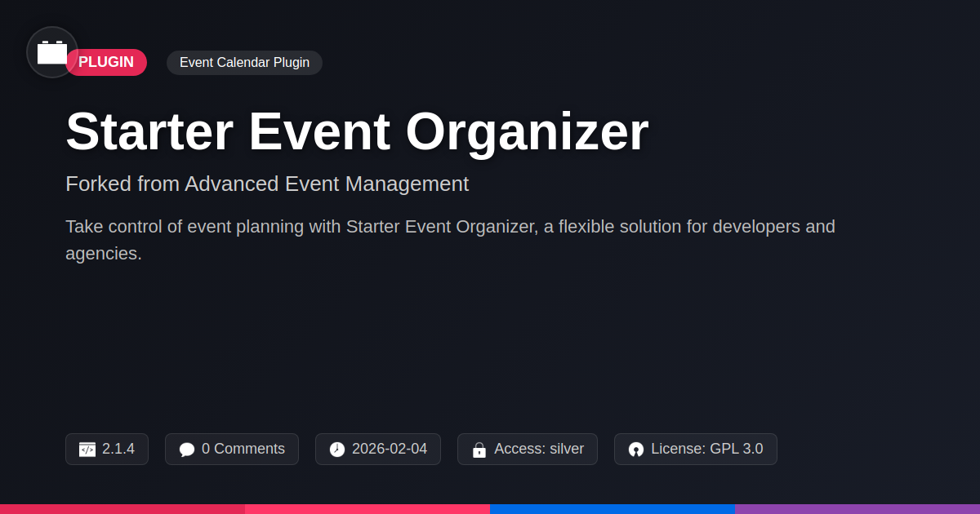Viewport: 980px width, 514px height.
Task: Click the plugin brick icon at top left
Action: coord(52,52)
